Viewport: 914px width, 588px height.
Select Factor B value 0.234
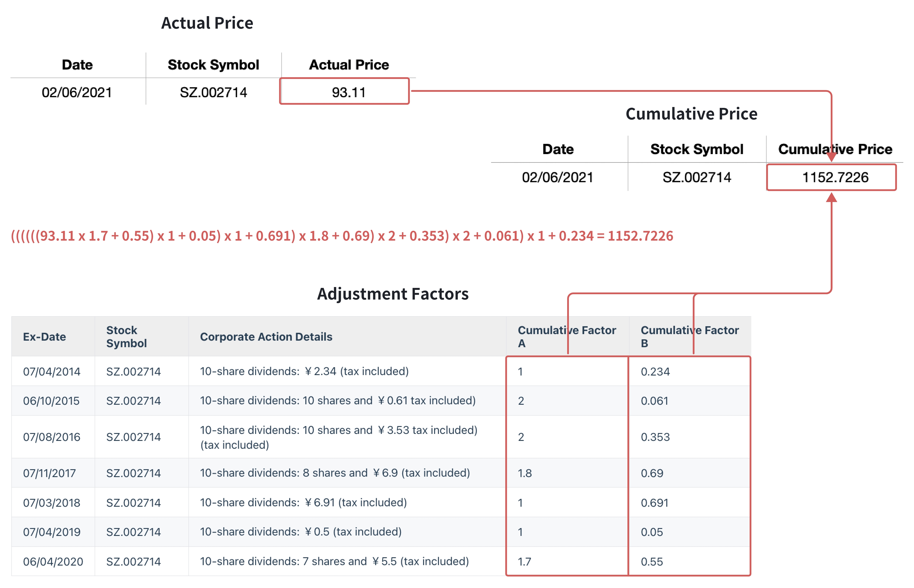click(x=655, y=372)
